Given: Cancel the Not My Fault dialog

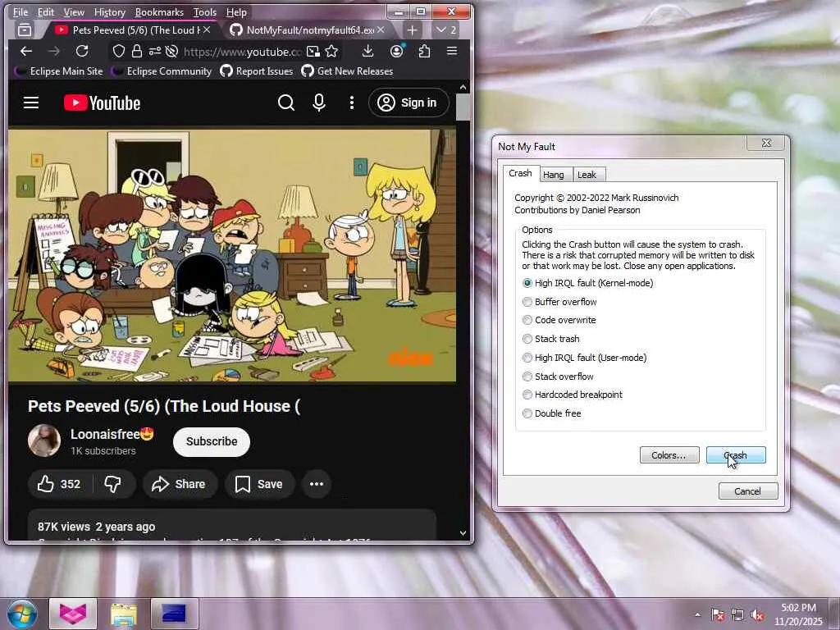Looking at the screenshot, I should click(748, 491).
